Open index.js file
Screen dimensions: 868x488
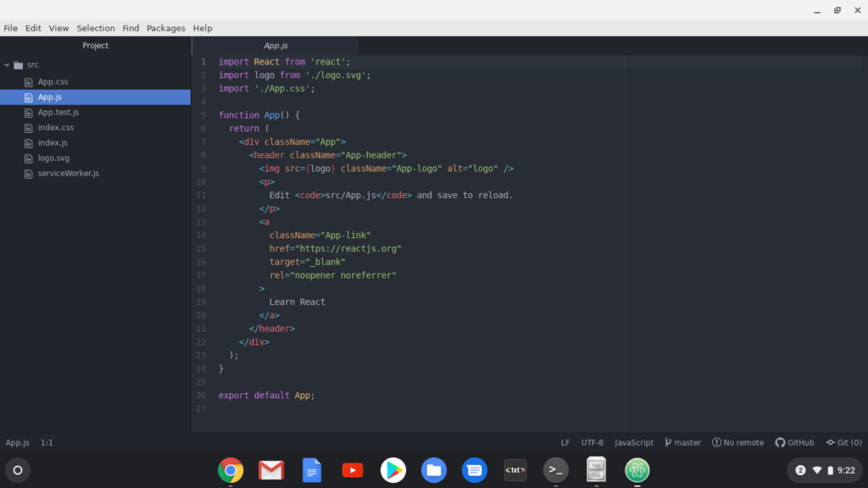click(x=53, y=142)
